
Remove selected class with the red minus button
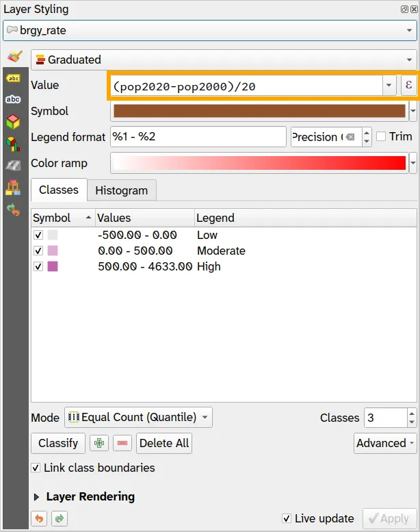(x=123, y=443)
